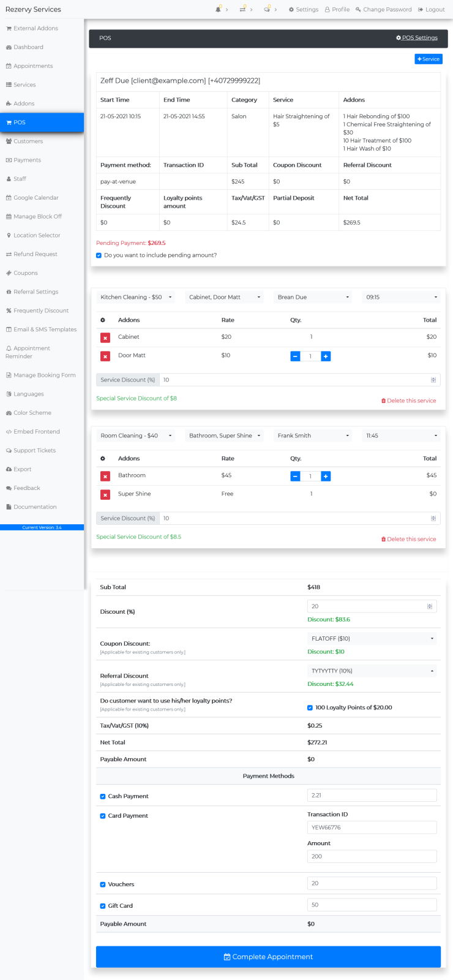Go to Dashboard in sidebar
This screenshot has width=453, height=980.
click(24, 47)
